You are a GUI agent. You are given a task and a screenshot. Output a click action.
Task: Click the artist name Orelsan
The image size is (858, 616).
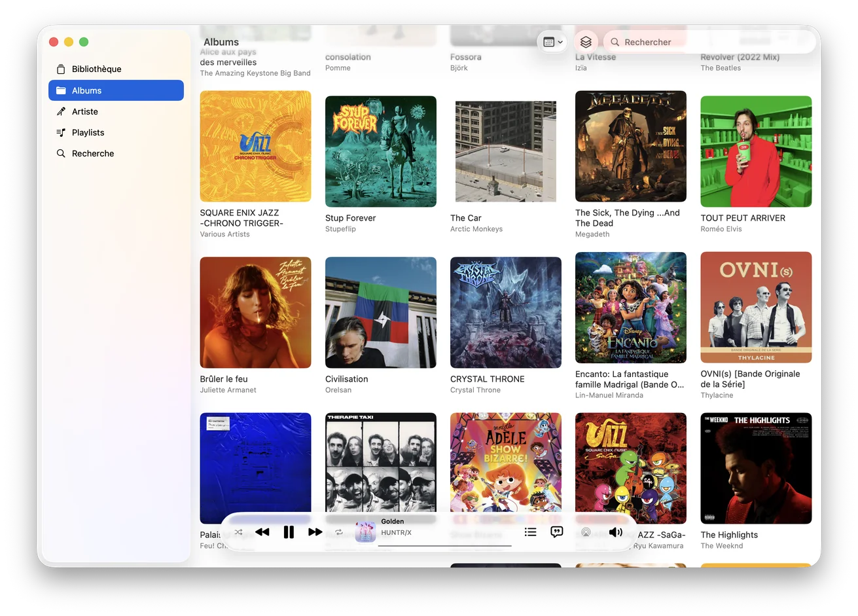click(x=338, y=390)
